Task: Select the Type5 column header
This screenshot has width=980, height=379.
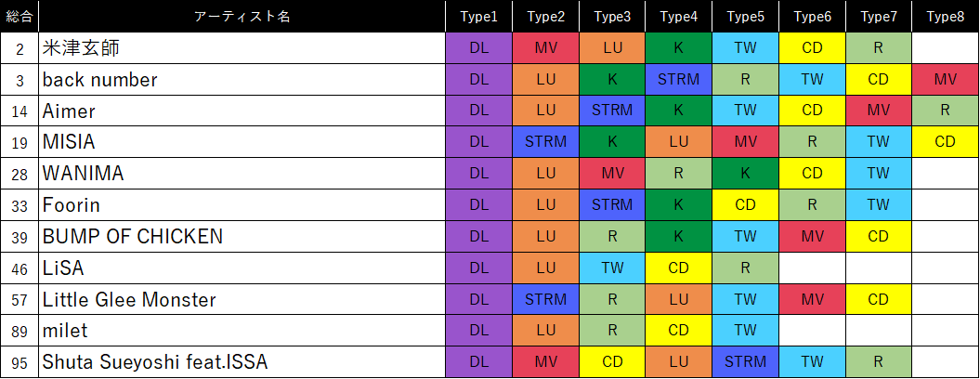Action: [x=745, y=17]
